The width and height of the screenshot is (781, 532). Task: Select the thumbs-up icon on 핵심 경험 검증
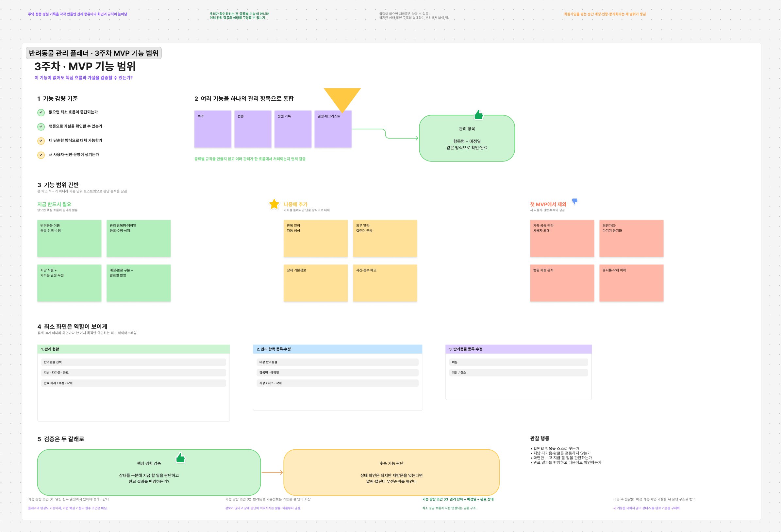pyautogui.click(x=180, y=457)
